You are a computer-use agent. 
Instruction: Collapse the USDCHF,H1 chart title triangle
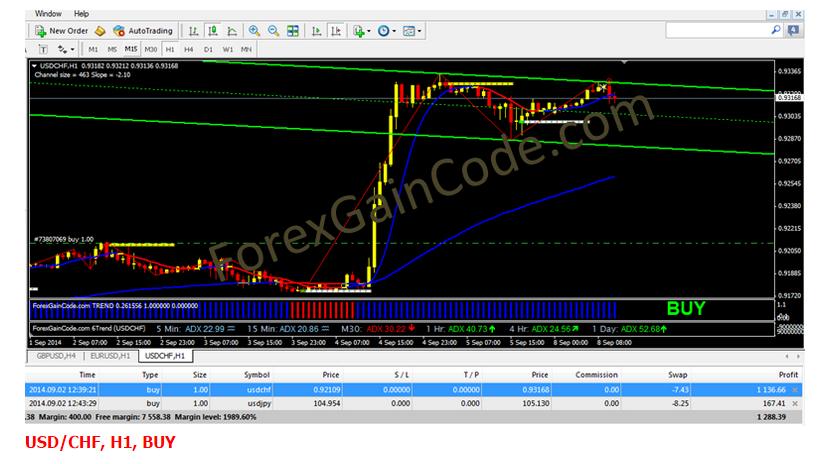tap(34, 66)
